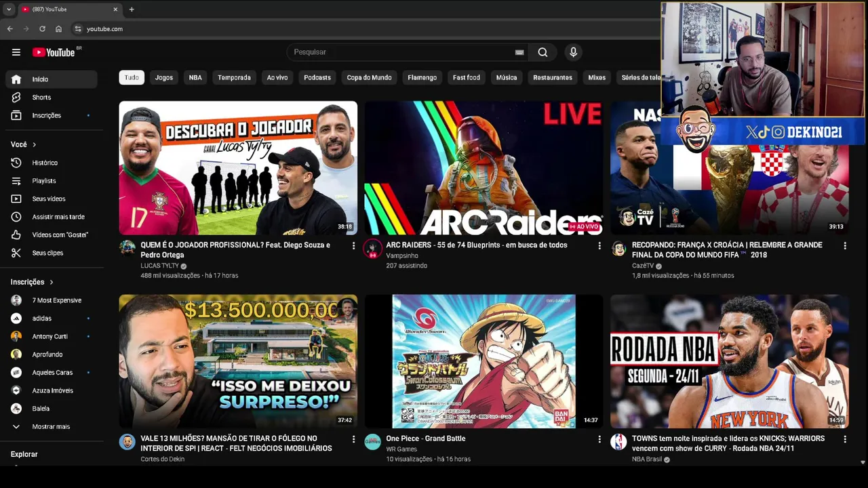Open Inscrições in sidebar top section
Viewport: 868px width, 488px height.
coord(52,115)
